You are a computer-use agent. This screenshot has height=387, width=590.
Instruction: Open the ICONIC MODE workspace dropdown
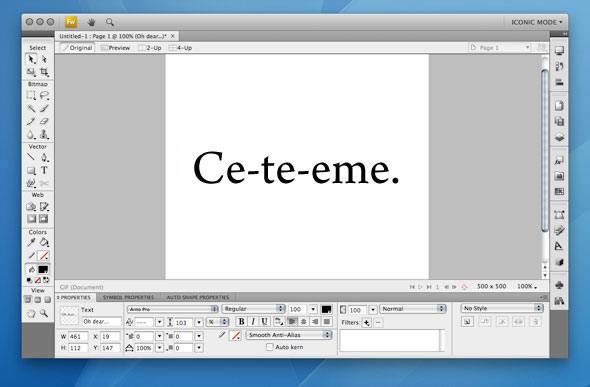click(537, 22)
